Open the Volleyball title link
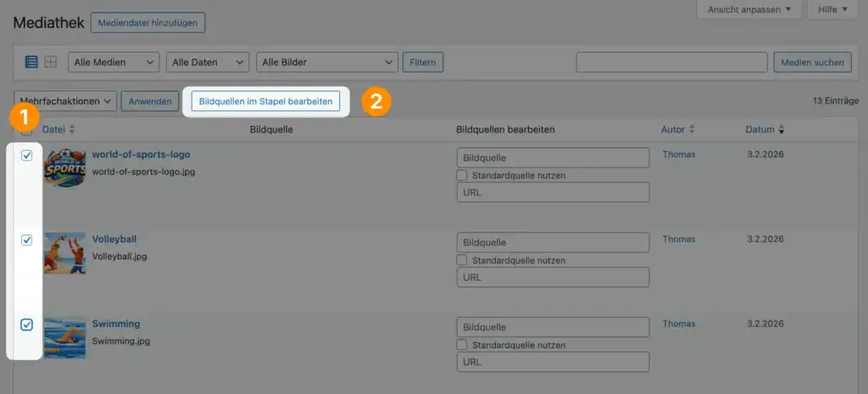This screenshot has width=868, height=394. click(114, 239)
